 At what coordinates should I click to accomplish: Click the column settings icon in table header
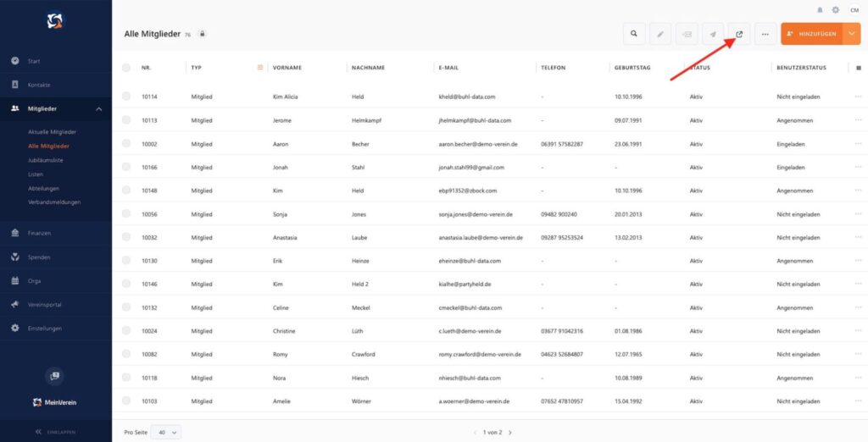(x=859, y=68)
